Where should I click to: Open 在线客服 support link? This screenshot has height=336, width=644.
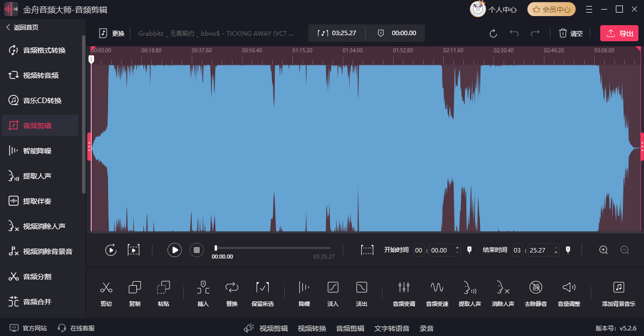point(76,328)
